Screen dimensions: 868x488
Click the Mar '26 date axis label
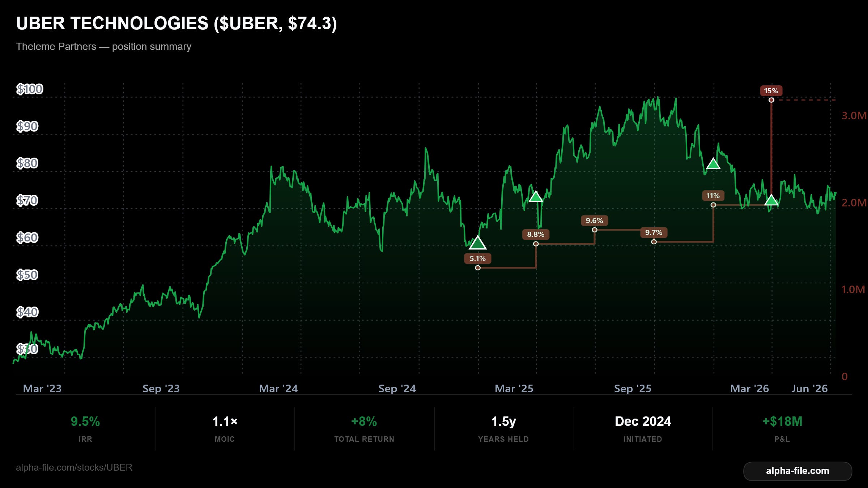click(x=750, y=389)
